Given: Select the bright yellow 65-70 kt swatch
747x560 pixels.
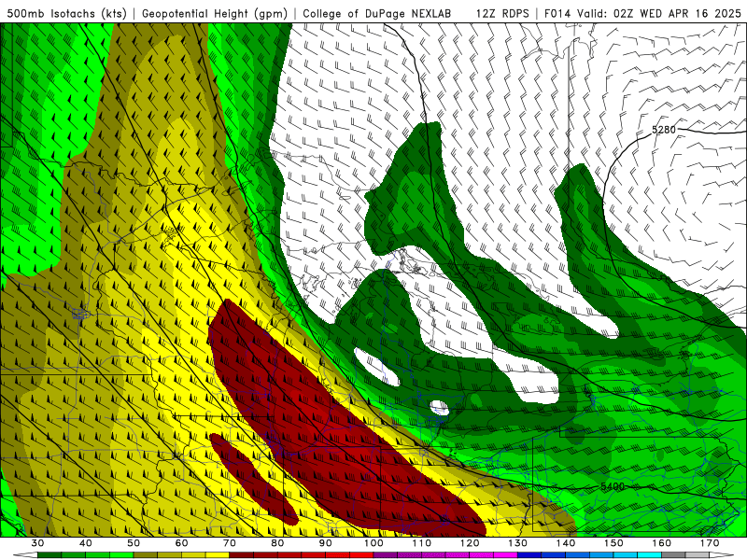Looking at the screenshot, I should pyautogui.click(x=218, y=555).
